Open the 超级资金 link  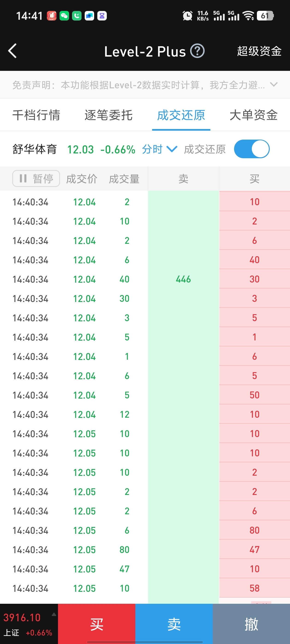pyautogui.click(x=259, y=51)
